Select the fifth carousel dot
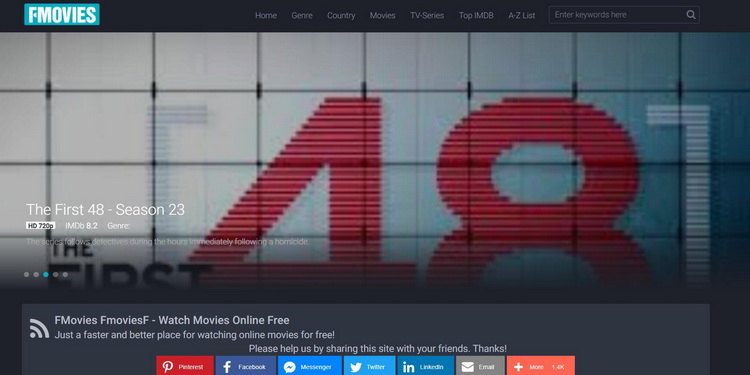The image size is (750, 375). click(65, 275)
